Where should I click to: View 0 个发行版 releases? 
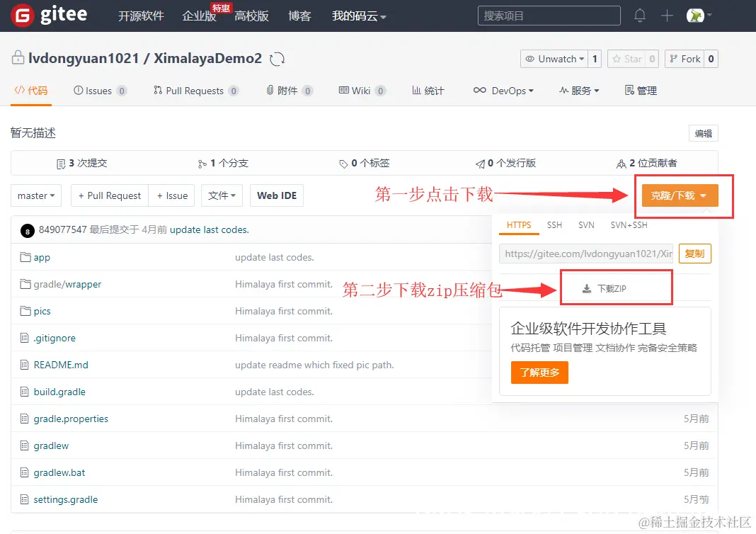point(505,163)
